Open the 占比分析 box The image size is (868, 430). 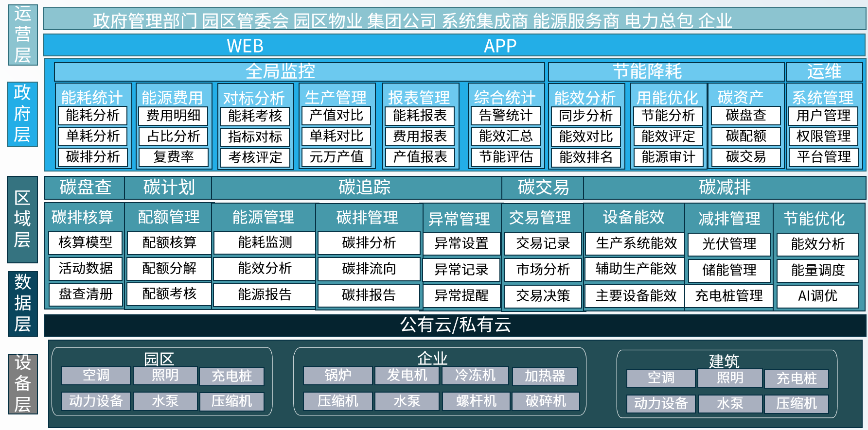point(174,137)
